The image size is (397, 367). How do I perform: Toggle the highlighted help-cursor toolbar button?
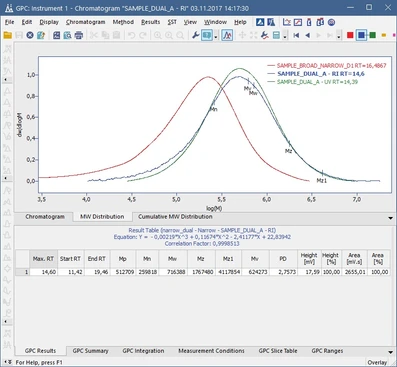(207, 35)
